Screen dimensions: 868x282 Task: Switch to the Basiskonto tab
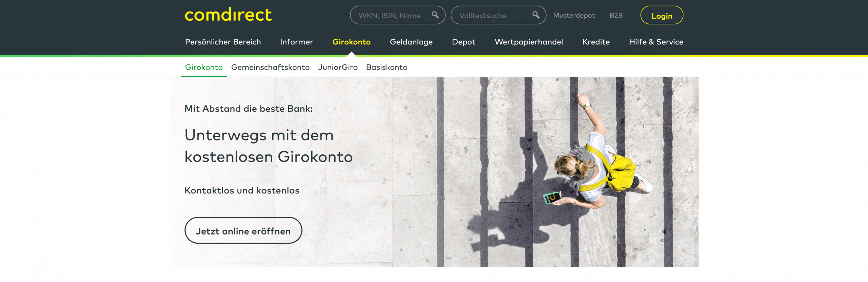coord(387,67)
